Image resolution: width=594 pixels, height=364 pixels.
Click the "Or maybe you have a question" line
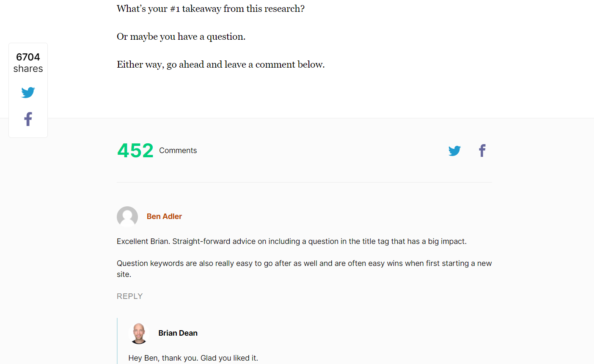pos(181,37)
